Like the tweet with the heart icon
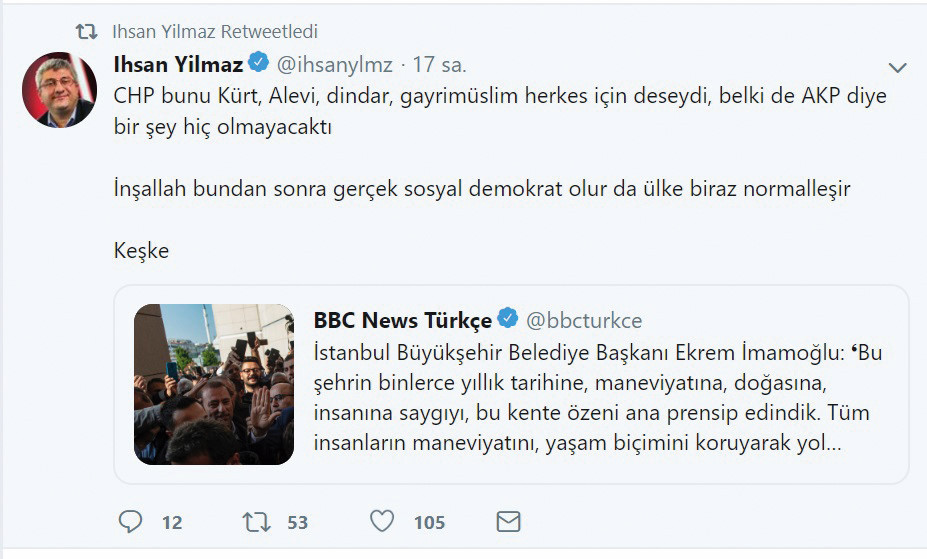Screen dimensions: 927x559 coord(382,521)
